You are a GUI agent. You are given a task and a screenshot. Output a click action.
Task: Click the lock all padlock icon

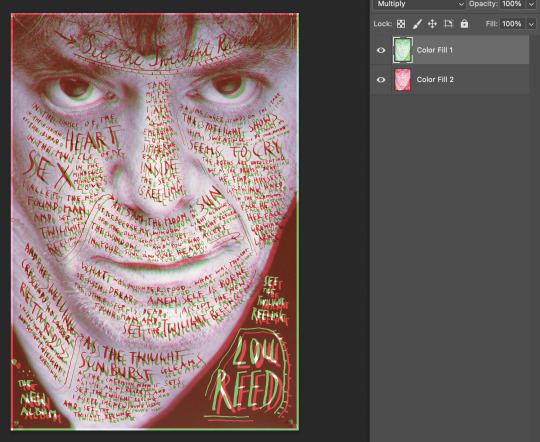point(464,23)
